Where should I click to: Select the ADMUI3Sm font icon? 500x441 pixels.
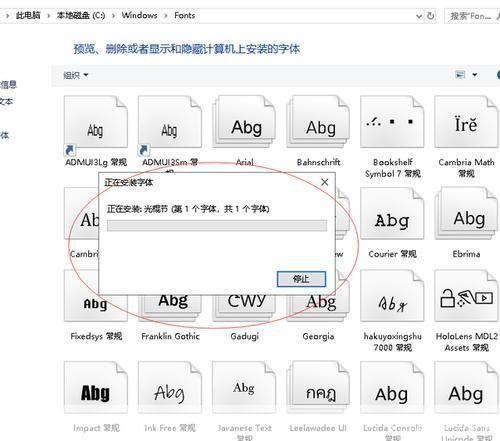pos(170,122)
